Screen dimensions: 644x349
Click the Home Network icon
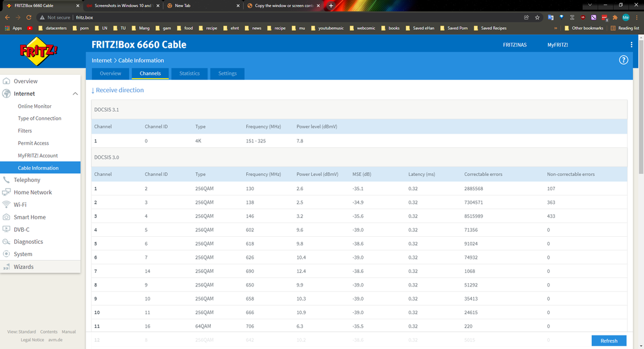click(6, 192)
